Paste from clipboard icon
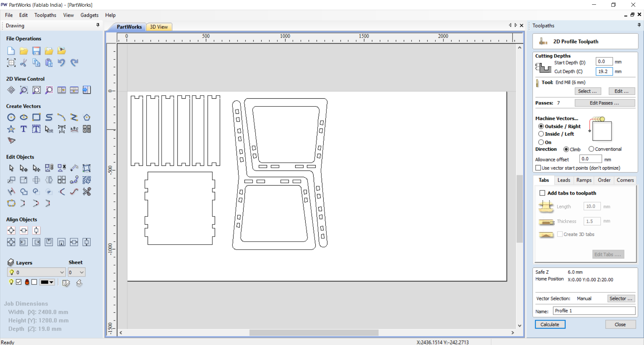 [x=49, y=62]
